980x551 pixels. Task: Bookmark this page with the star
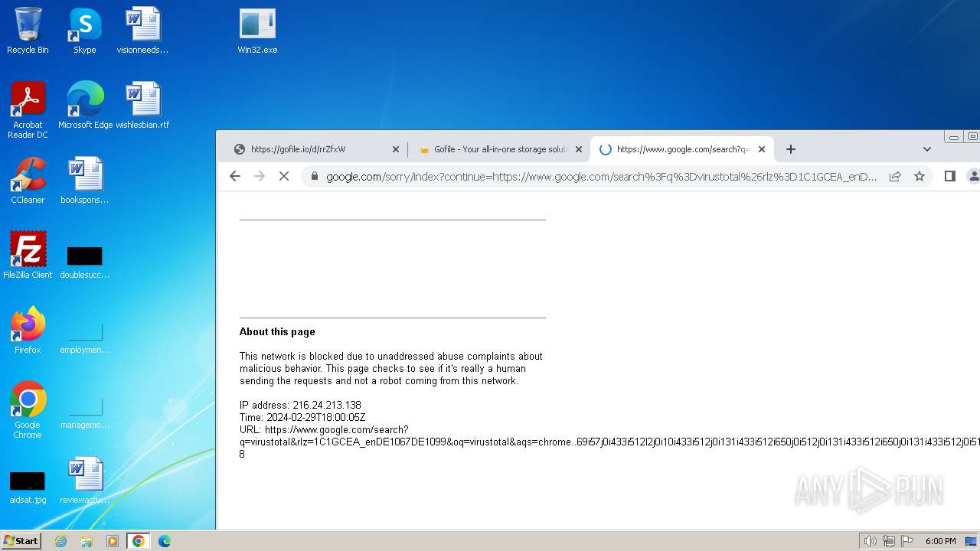click(x=919, y=176)
